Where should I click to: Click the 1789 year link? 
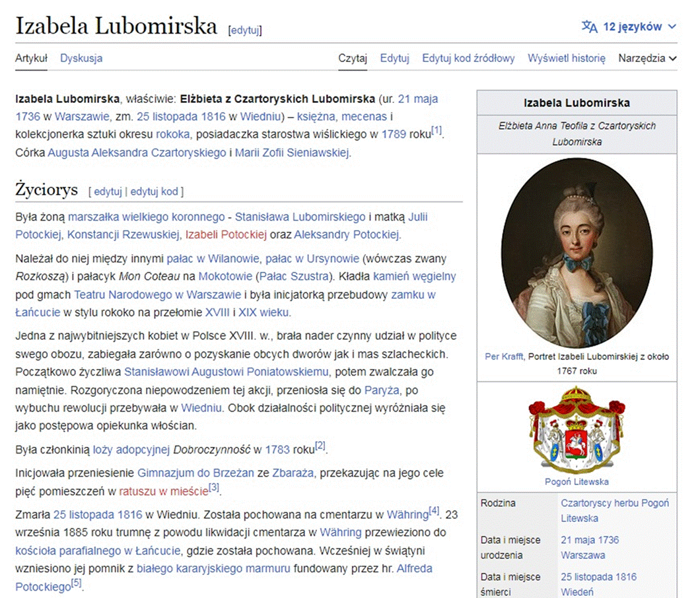(394, 135)
